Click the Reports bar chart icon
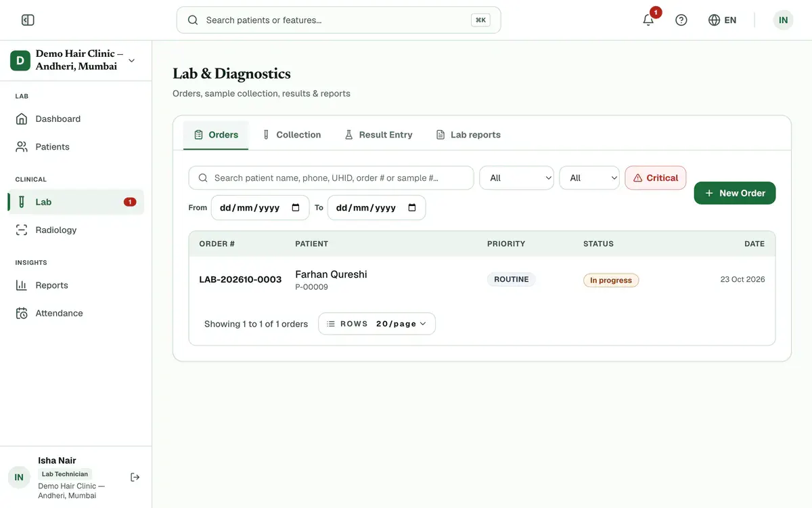Screen dimensions: 812x508 [x=22, y=285]
